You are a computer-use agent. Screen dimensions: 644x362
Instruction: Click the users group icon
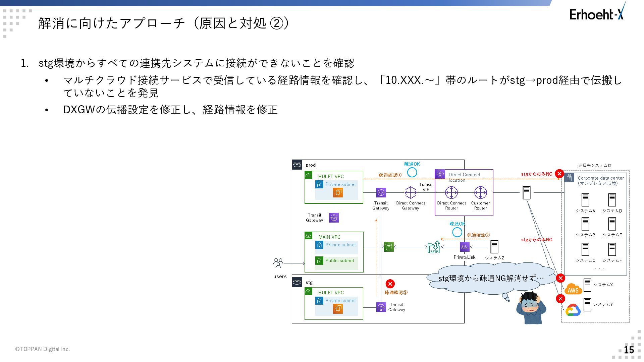pos(278,263)
